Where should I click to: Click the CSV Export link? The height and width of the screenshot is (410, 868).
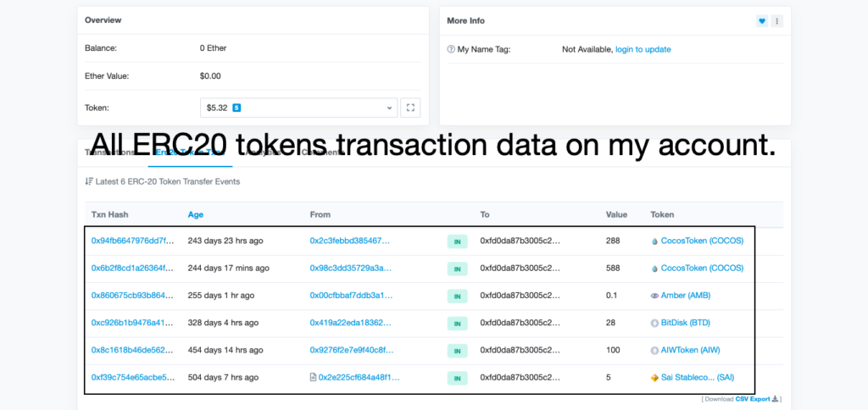click(x=753, y=399)
